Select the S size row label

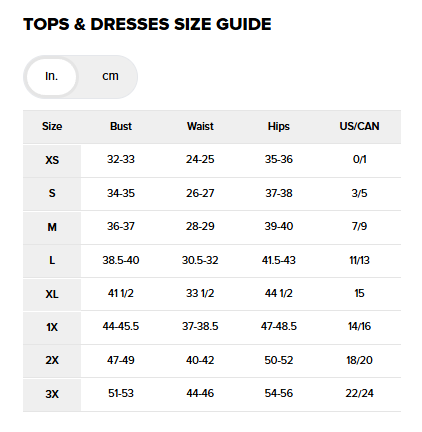[52, 194]
